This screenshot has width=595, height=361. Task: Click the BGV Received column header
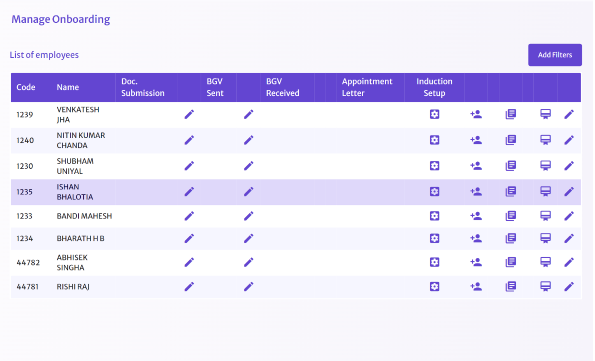pos(283,87)
